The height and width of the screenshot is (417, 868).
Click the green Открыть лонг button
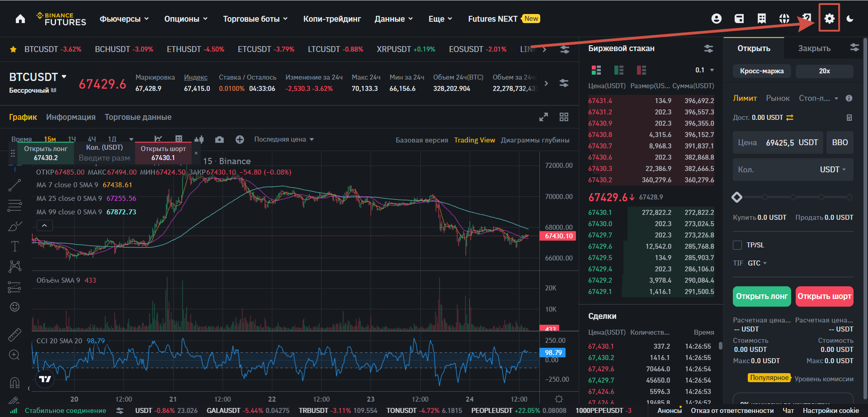tap(762, 296)
